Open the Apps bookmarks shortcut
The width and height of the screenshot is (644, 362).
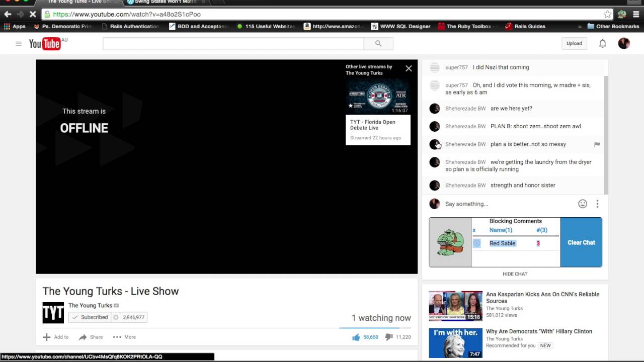[x=15, y=26]
